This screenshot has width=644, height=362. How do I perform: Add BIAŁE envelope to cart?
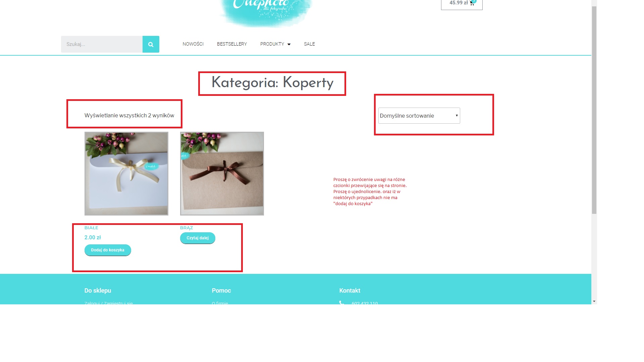pyautogui.click(x=108, y=250)
